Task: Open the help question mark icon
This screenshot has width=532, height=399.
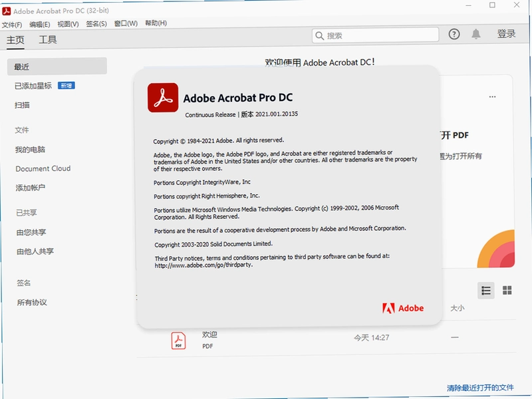Action: coord(454,34)
